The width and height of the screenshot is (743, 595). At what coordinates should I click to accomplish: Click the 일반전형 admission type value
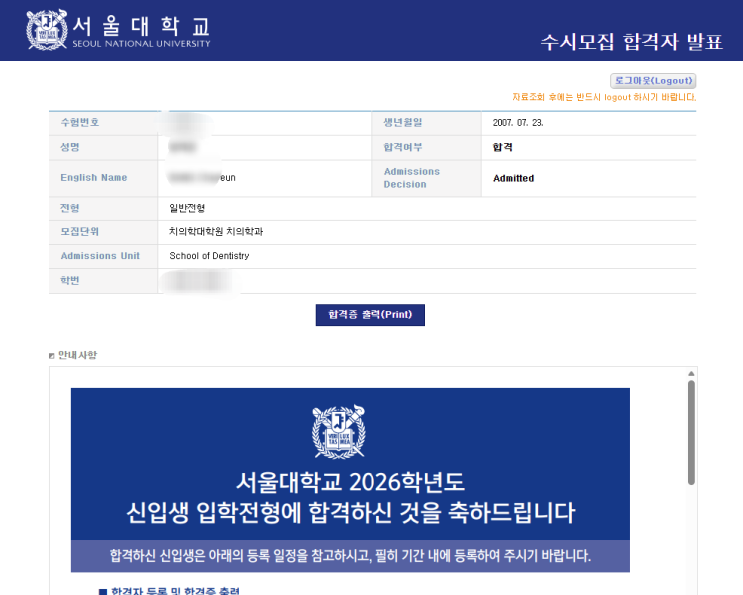tap(187, 208)
